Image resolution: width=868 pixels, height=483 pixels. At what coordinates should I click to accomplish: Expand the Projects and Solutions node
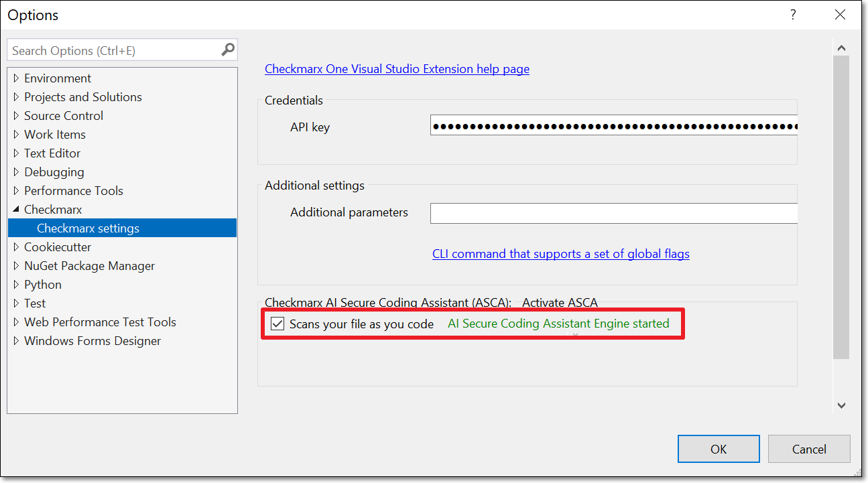17,97
